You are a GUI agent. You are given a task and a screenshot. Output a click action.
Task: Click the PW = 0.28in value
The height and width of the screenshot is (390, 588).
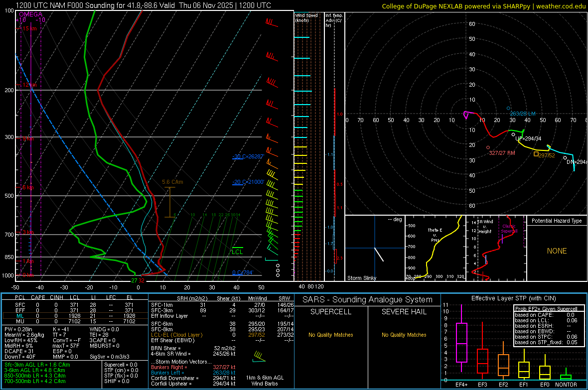click(18, 329)
